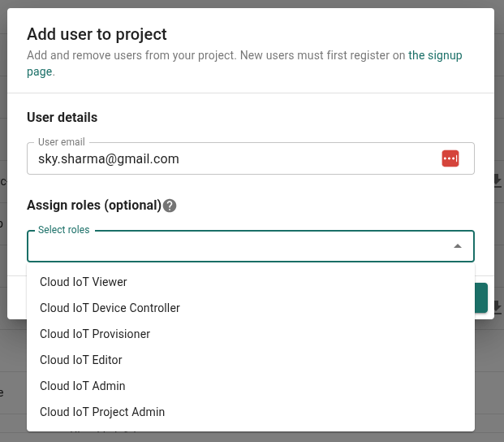This screenshot has height=442, width=504.
Task: Click inside the Select roles combo box
Action: pyautogui.click(x=235, y=246)
